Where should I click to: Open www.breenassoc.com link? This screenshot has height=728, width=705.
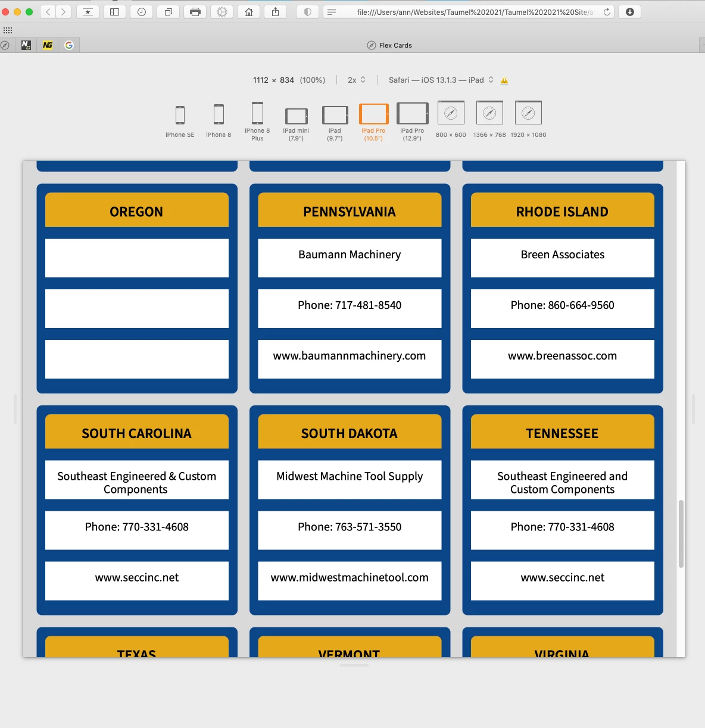point(563,356)
